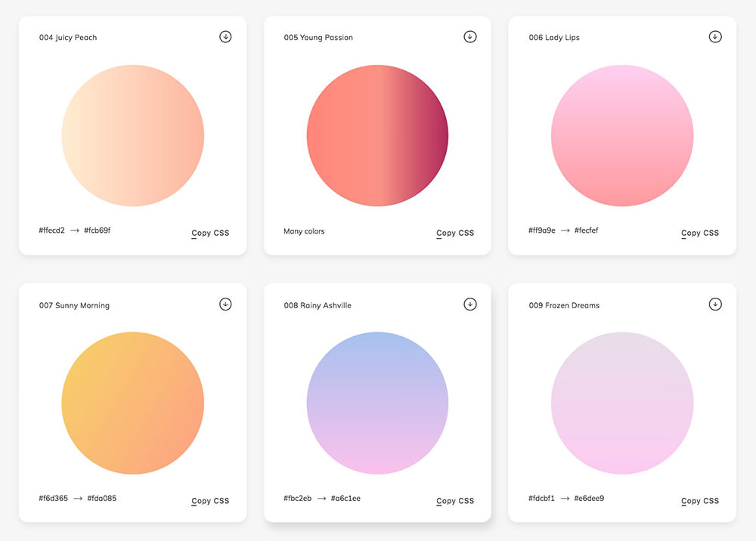This screenshot has height=541, width=756.
Task: Click hex code #fda085
Action: coord(102,498)
